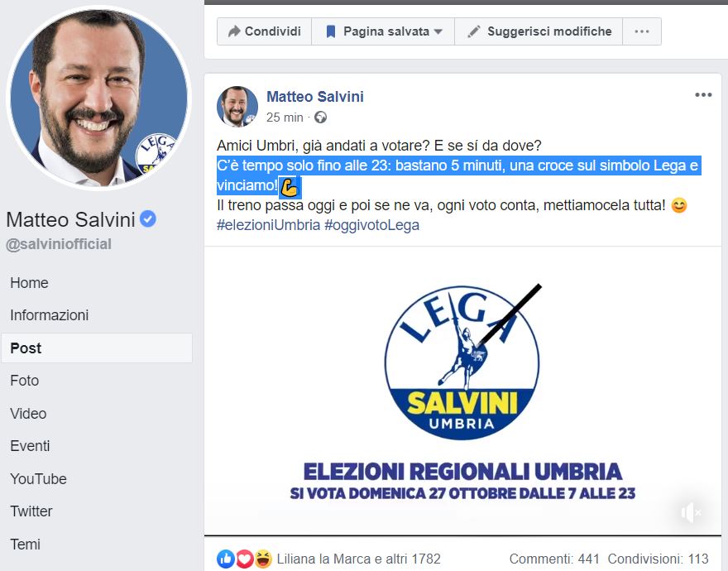Open the page more-options ellipsis button

pos(642,31)
